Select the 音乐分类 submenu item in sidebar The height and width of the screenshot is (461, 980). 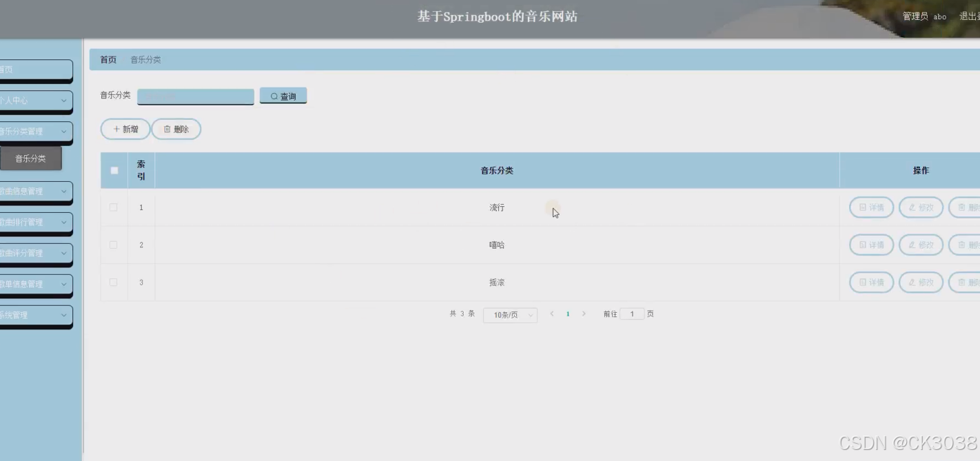pyautogui.click(x=31, y=158)
